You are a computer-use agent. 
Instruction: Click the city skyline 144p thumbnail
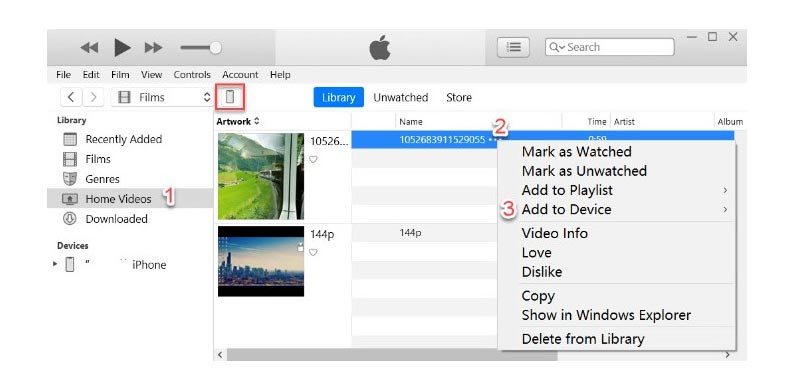click(x=261, y=261)
